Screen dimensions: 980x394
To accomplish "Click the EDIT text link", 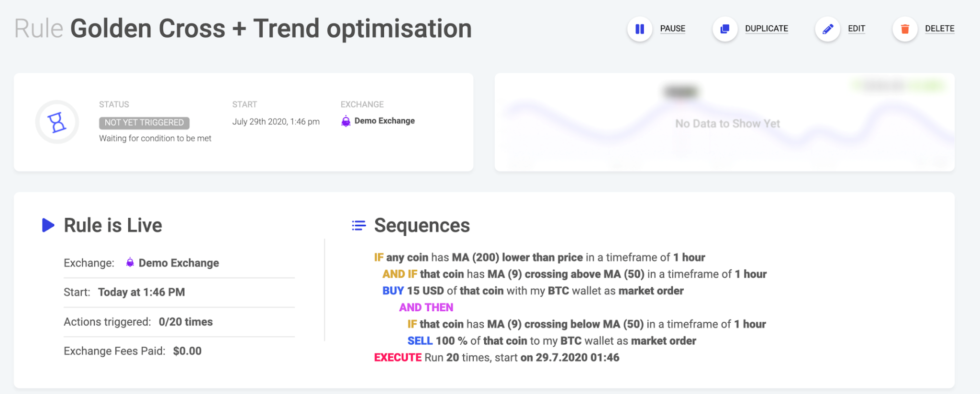I will pyautogui.click(x=856, y=29).
